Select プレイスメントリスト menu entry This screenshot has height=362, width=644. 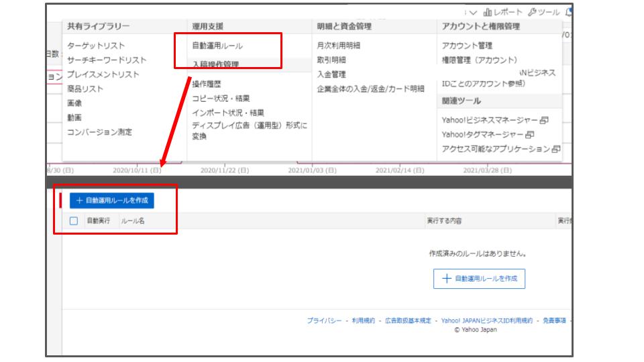103,74
